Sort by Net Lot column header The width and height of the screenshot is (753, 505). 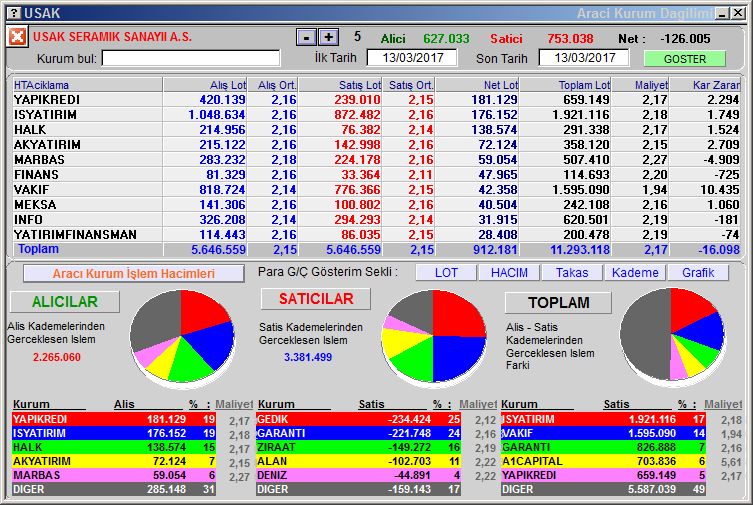coord(477,85)
